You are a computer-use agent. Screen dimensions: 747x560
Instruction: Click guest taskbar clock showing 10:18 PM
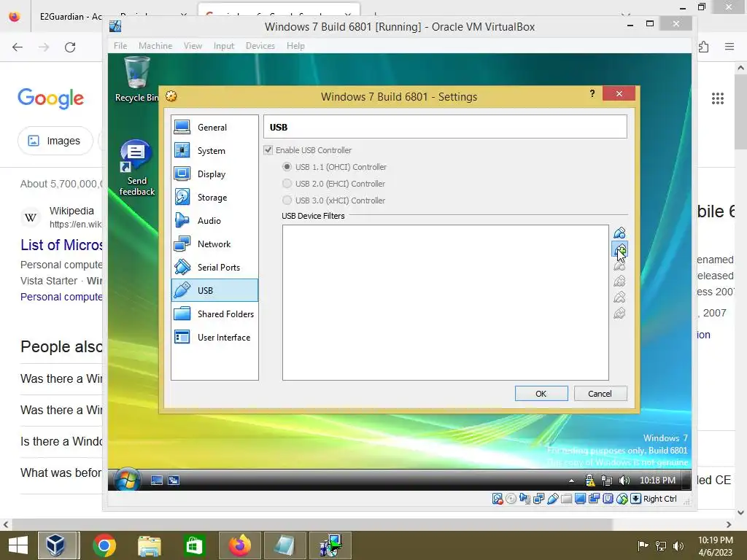(x=657, y=481)
